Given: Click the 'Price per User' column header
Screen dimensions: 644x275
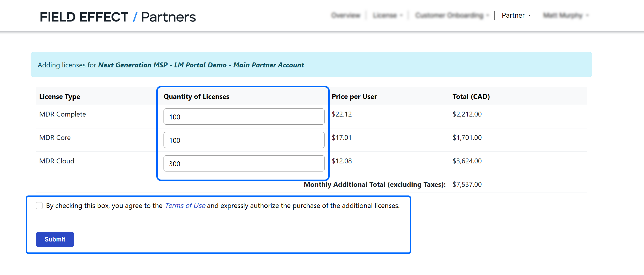Looking at the screenshot, I should click(354, 97).
